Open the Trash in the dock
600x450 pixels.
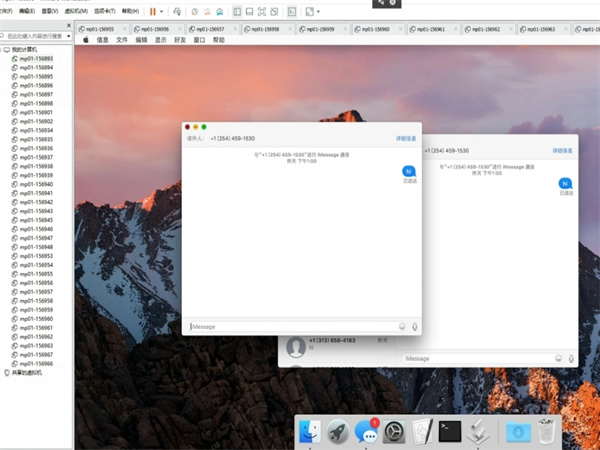point(545,432)
